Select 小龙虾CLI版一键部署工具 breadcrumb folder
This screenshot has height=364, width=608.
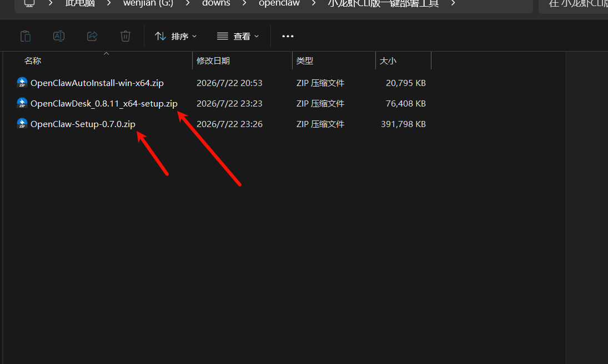[383, 3]
